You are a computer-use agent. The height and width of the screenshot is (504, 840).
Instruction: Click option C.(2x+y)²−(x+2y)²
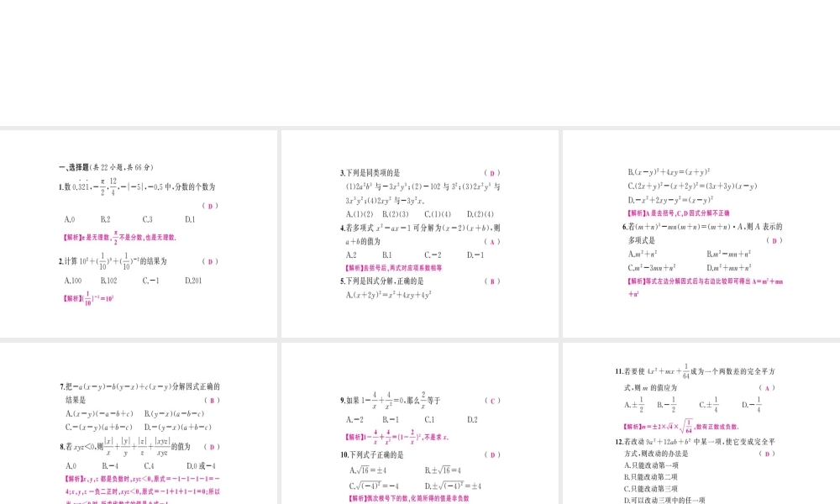click(x=692, y=186)
